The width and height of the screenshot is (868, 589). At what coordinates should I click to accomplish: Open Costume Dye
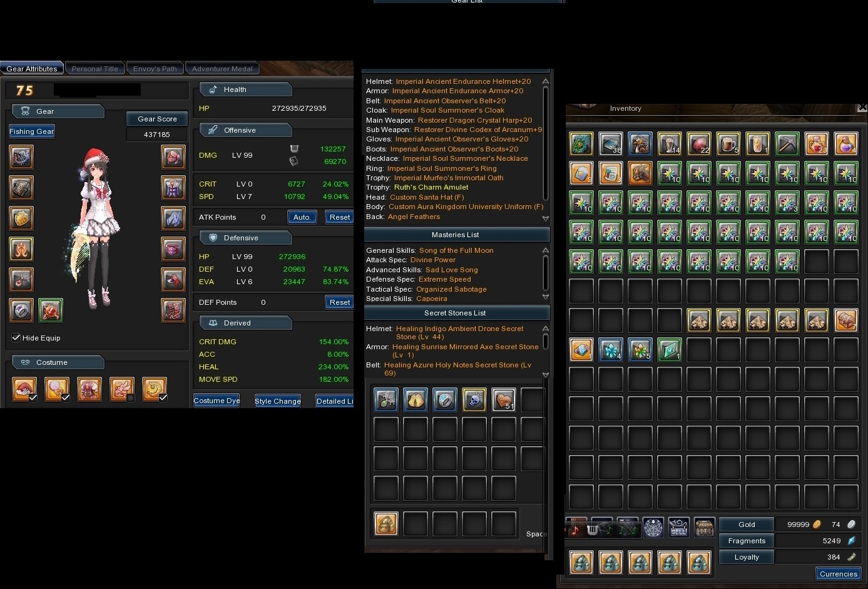click(x=217, y=401)
